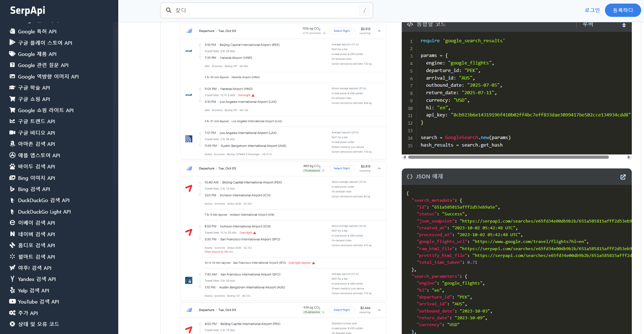Click the 월마트 검색 API spark icon

[12, 257]
